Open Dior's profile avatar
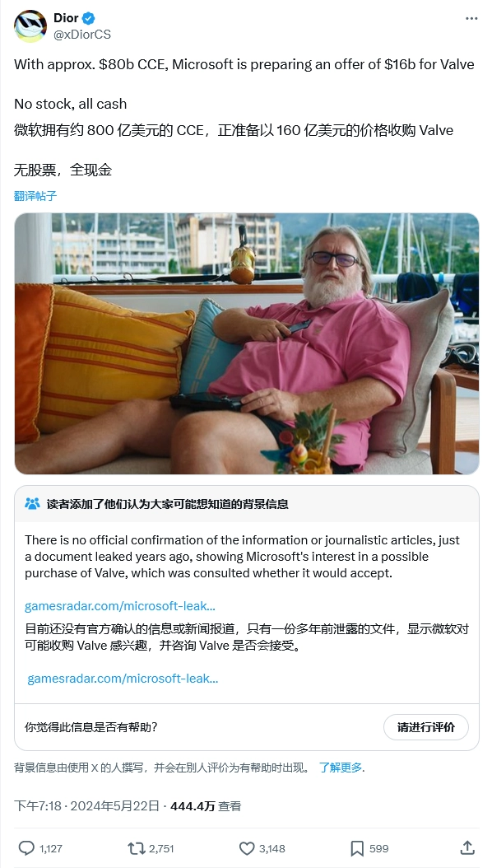 30,26
